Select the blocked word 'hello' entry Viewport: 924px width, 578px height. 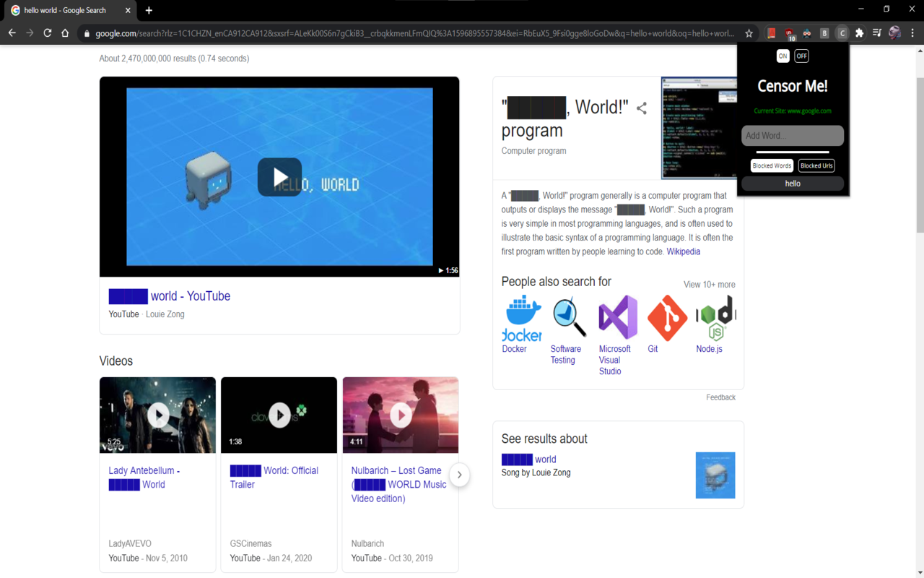point(793,184)
